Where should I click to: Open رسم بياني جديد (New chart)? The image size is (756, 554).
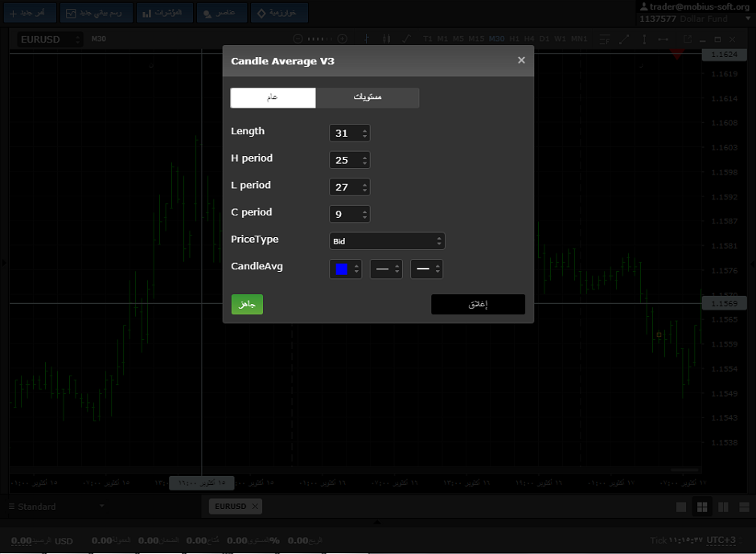(x=97, y=13)
